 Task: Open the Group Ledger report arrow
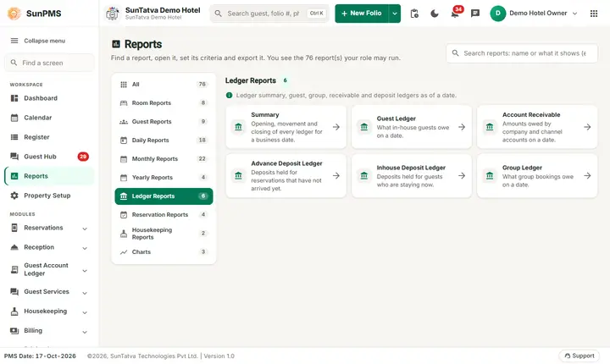pos(587,176)
